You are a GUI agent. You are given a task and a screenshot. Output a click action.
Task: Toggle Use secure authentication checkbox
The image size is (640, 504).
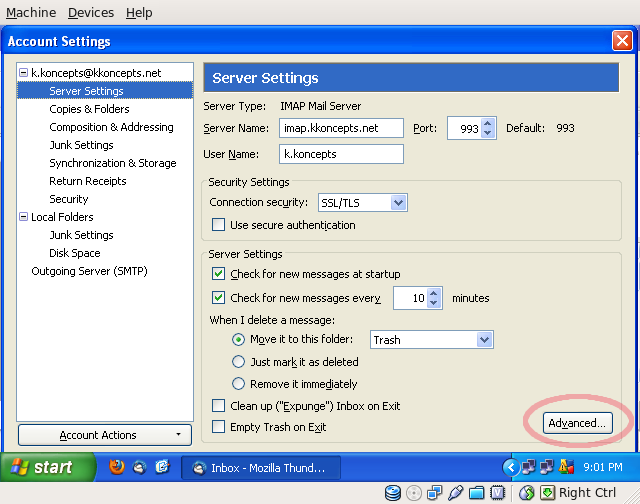coord(218,225)
